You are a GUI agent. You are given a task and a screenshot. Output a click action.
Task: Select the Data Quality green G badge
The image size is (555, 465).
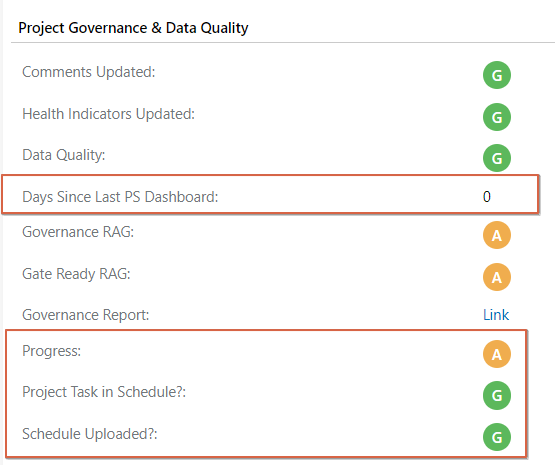click(497, 158)
